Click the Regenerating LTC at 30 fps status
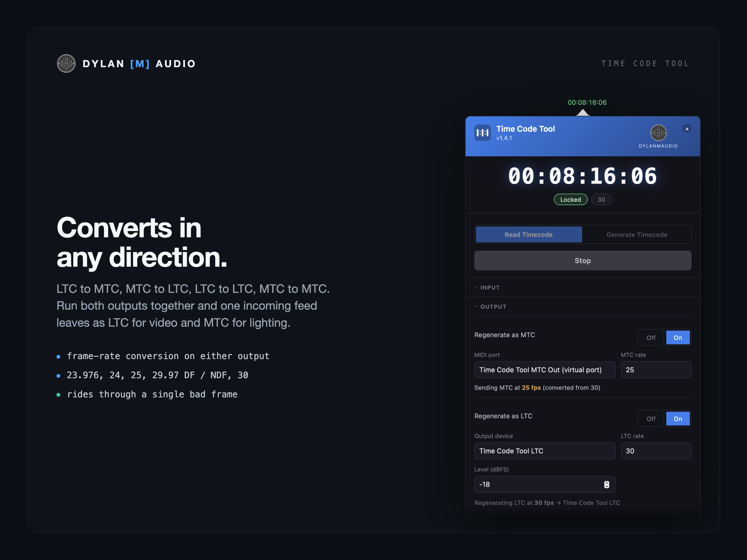 [547, 503]
